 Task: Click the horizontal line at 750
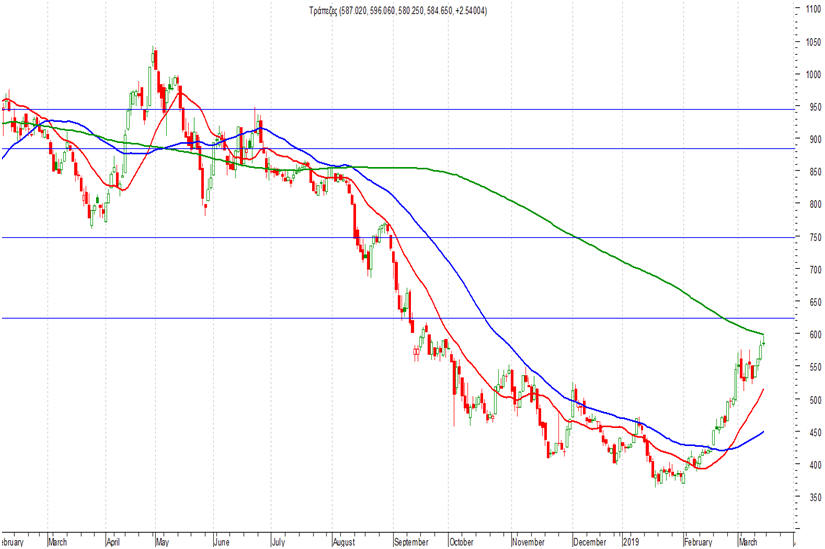397,237
